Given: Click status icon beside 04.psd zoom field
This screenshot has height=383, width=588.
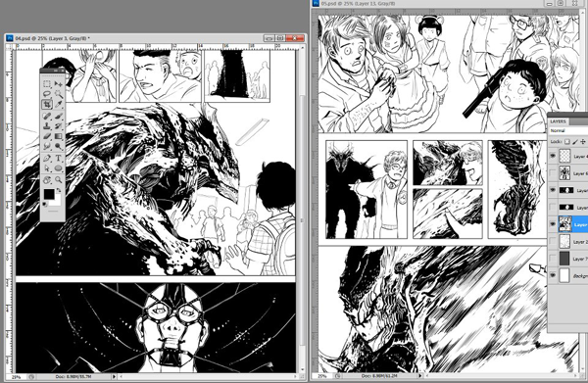Looking at the screenshot, I should (31, 376).
